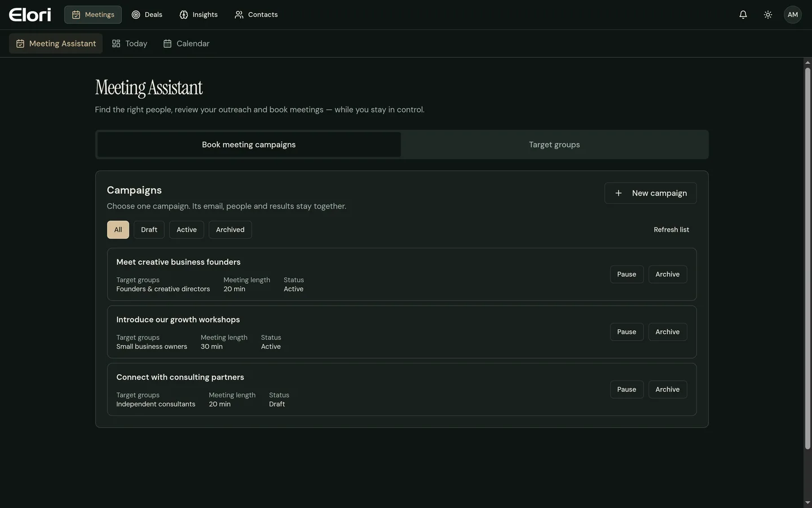Filter campaigns by Archived
The image size is (812, 508).
tap(230, 230)
